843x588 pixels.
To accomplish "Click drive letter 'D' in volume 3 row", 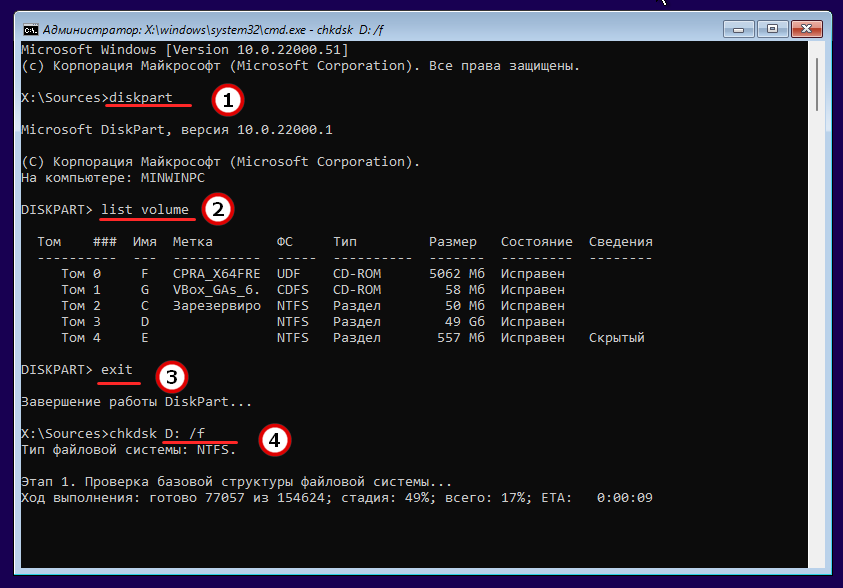I will tap(145, 322).
